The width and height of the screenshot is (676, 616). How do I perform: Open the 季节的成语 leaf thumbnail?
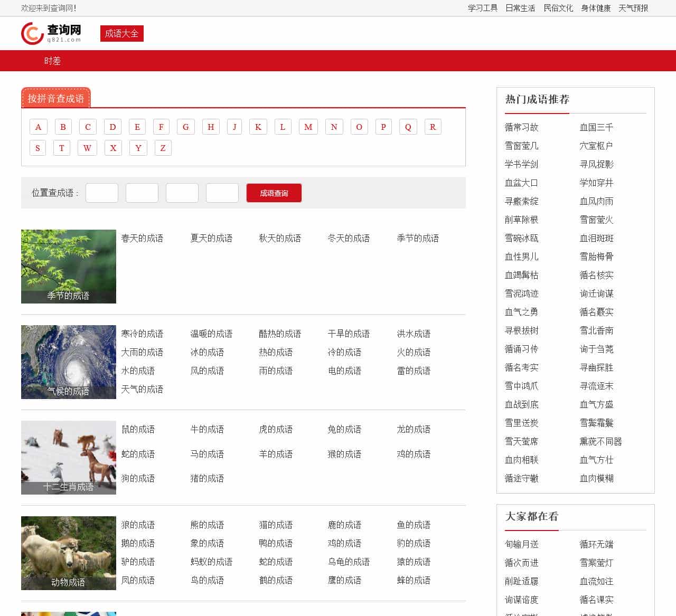point(69,266)
